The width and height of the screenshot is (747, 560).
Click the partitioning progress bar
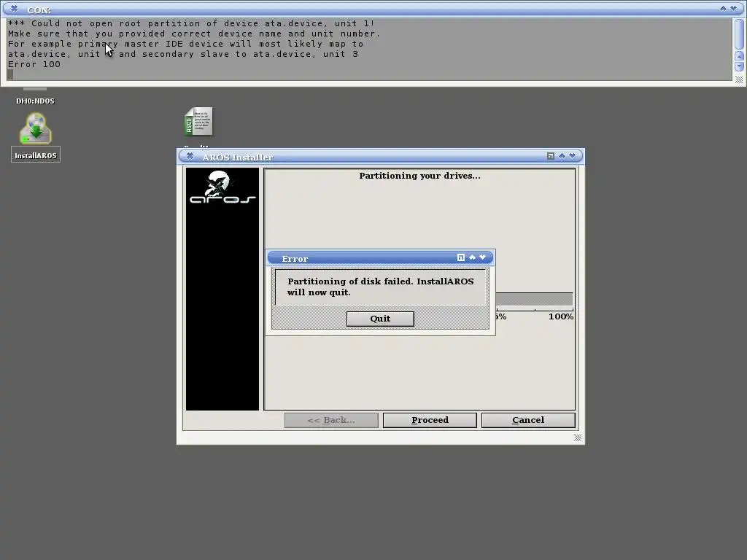click(534, 299)
